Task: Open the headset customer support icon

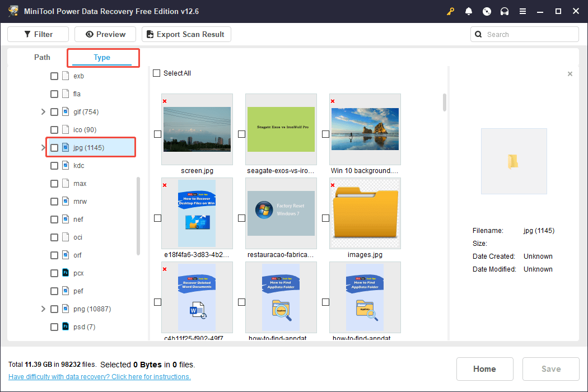Action: (505, 11)
